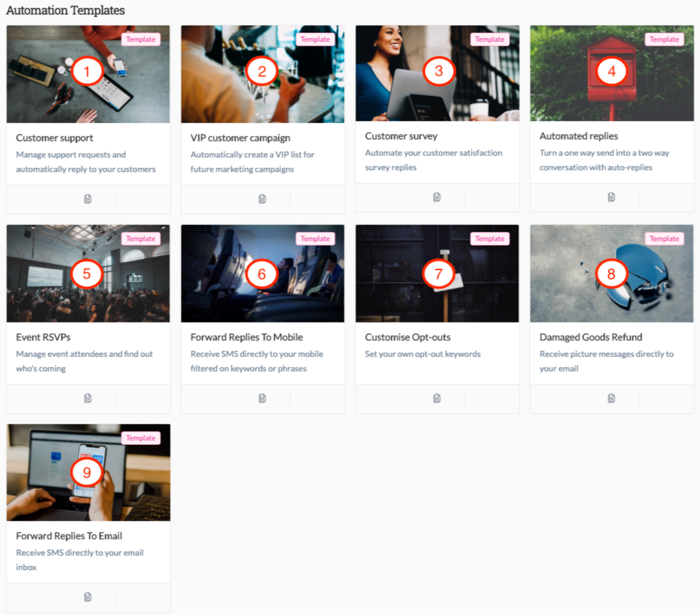
Task: Click the VIP customer campaign title
Action: [x=240, y=138]
